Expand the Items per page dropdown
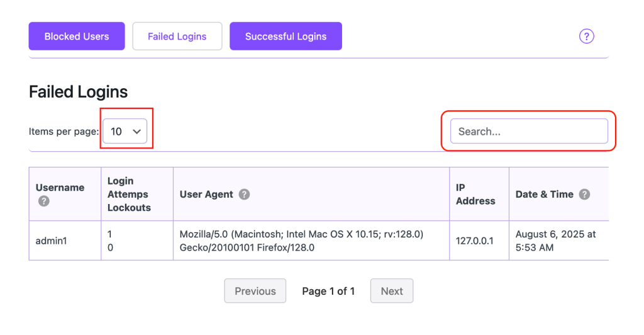644x335 pixels. pyautogui.click(x=125, y=132)
